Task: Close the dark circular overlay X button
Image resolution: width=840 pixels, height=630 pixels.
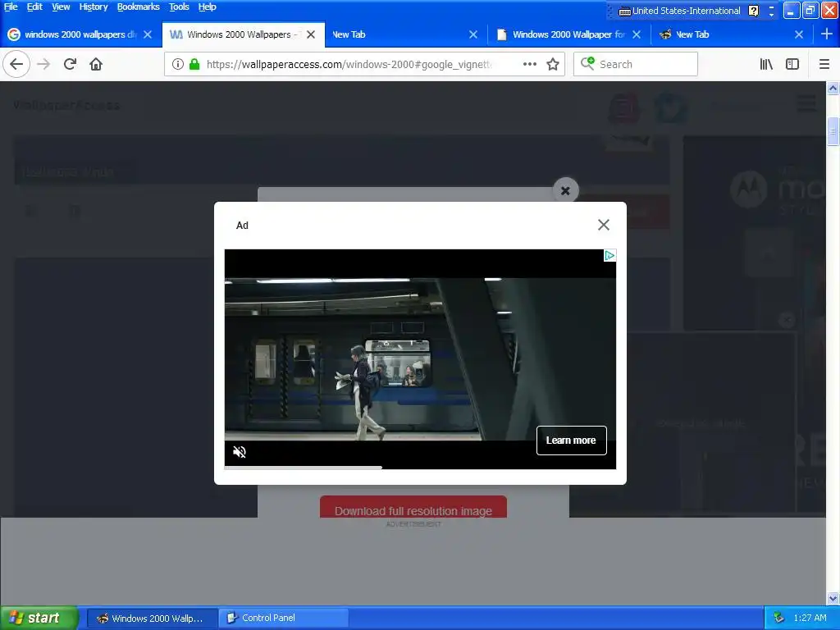Action: tap(565, 190)
